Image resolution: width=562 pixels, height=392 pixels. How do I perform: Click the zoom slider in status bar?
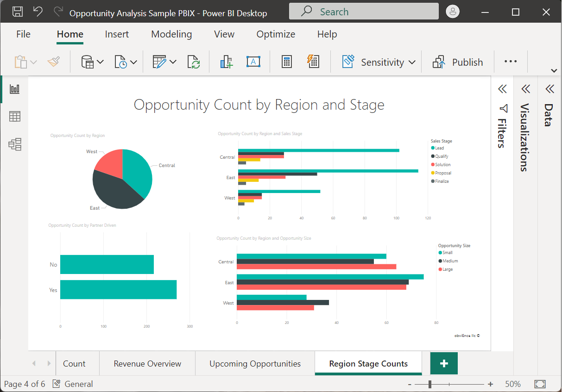point(430,384)
